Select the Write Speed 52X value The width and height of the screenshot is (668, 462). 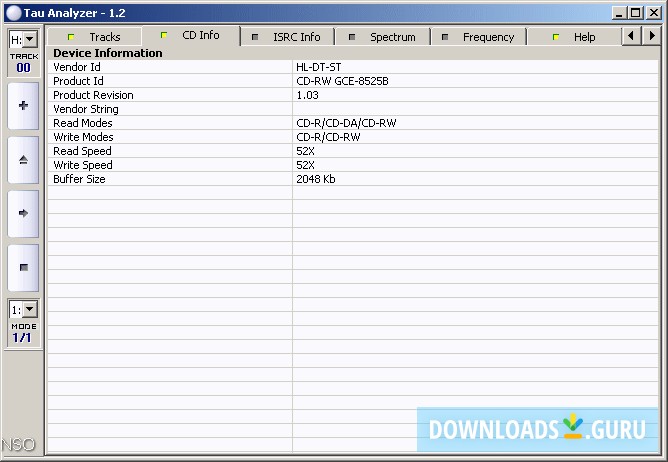305,165
